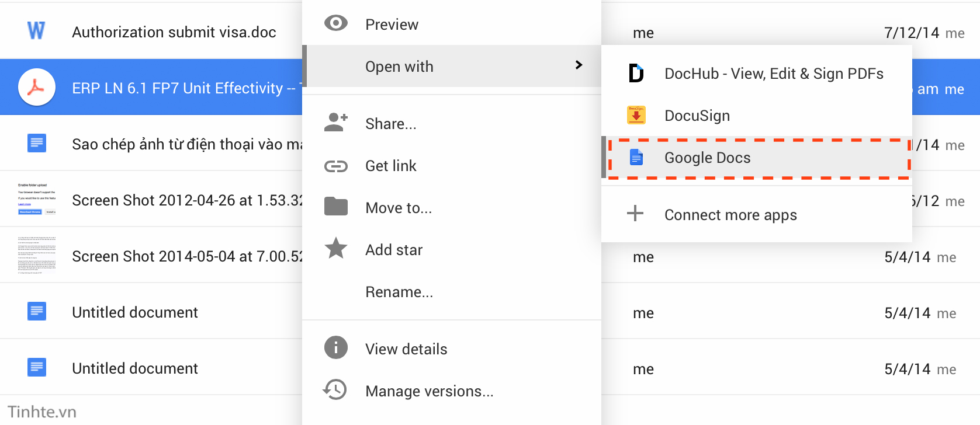The image size is (980, 425).
Task: Select Screen Shot 2014-05-04 file name
Action: pos(187,256)
